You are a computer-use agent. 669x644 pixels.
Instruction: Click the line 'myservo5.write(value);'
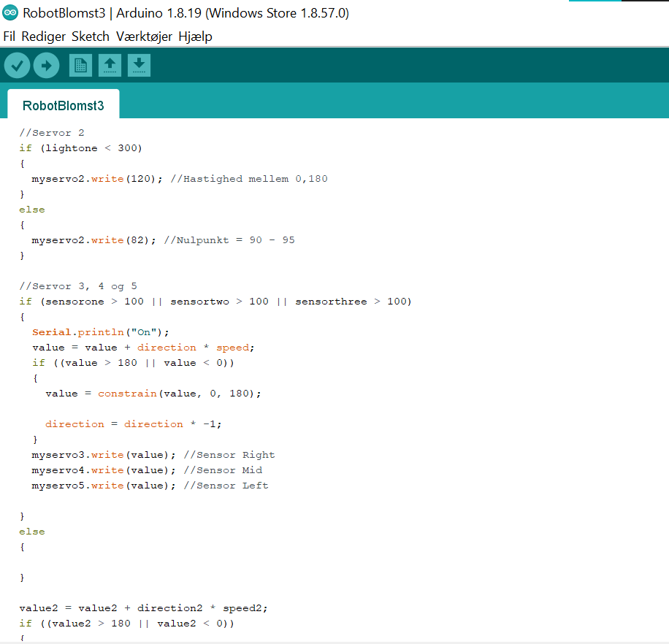[x=104, y=486]
